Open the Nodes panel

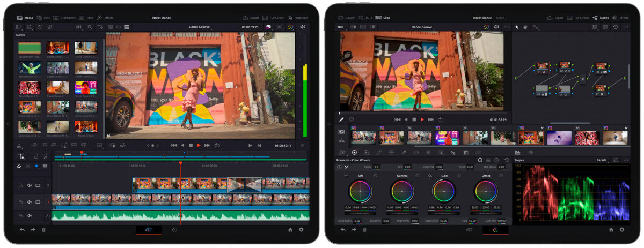coord(601,18)
